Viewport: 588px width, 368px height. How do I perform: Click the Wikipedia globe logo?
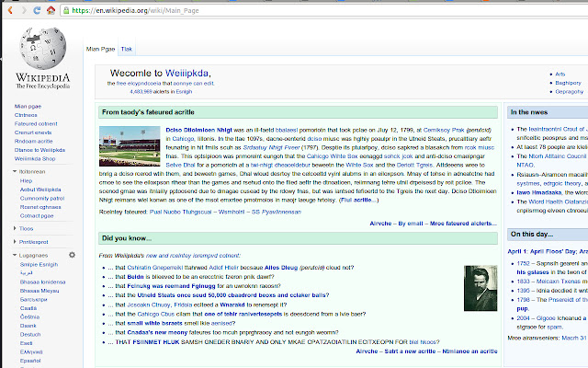coord(43,48)
